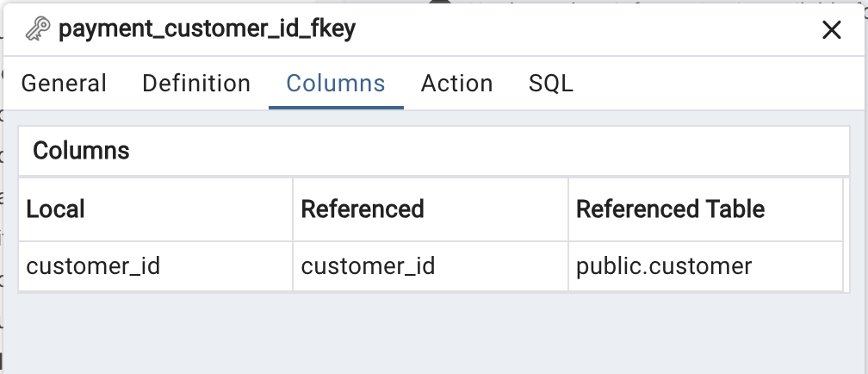Select the Columns tab
The width and height of the screenshot is (868, 374).
pyautogui.click(x=336, y=83)
